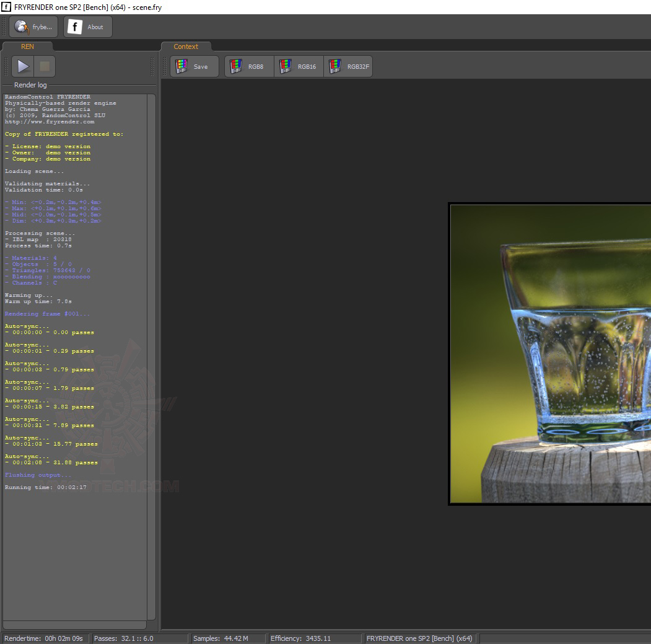Select the Context tab
This screenshot has height=644, width=651.
(186, 46)
